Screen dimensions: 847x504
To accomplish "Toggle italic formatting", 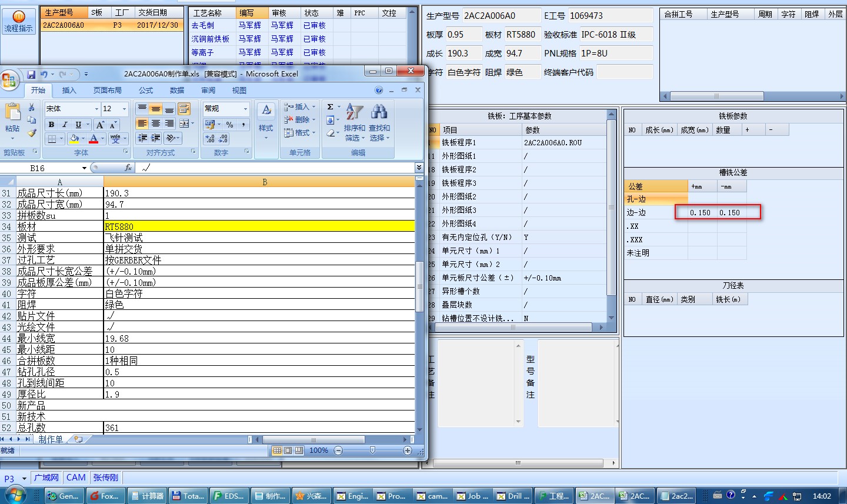I will point(65,125).
